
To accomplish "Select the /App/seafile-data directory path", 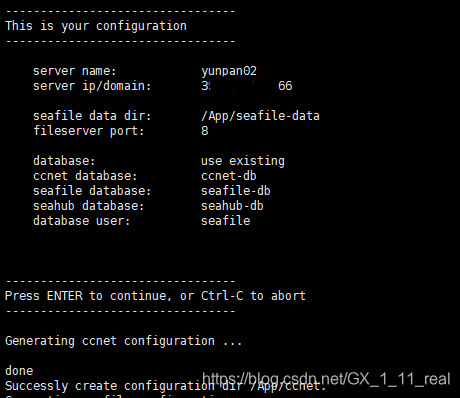I will (x=260, y=116).
